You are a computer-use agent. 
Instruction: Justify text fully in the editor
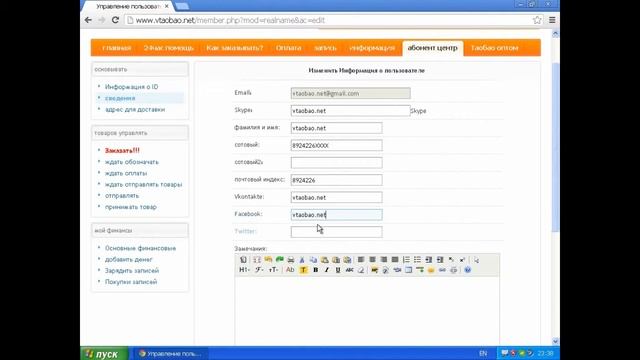pos(395,260)
